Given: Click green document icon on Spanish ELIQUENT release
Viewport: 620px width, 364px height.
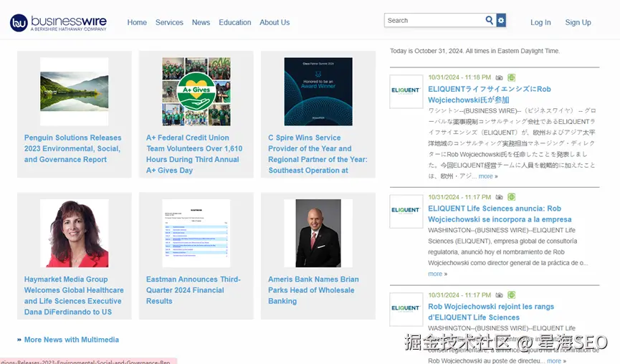Looking at the screenshot, I should [511, 197].
